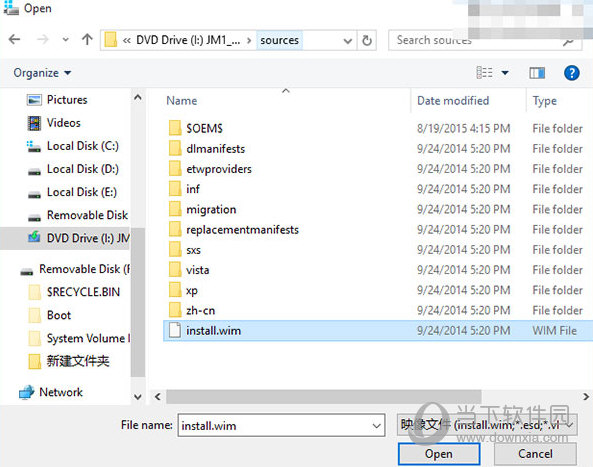Click the Cancel button
Screen dimensions: 593x467
(535, 454)
